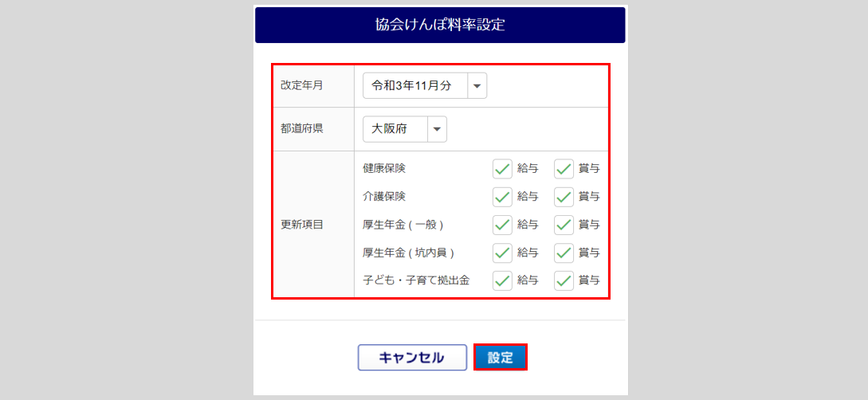Toggle 健康保険 給与 checkbox
Screen dimensions: 868x400
point(502,169)
